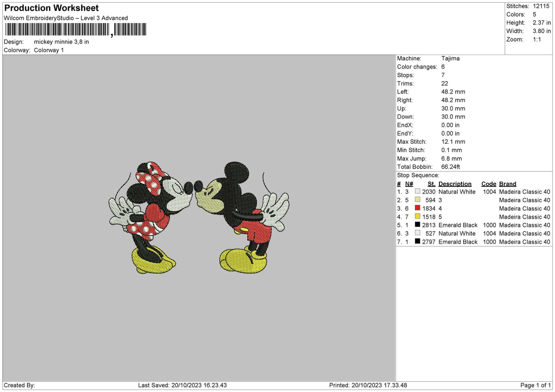
Task: Click the 'Colorway 1' value
Action: coord(49,50)
